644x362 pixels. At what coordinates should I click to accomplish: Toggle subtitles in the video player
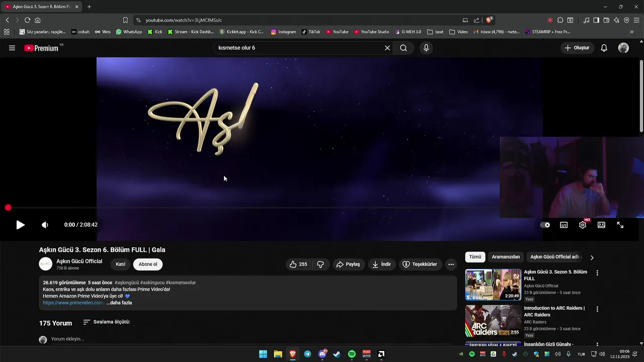click(564, 225)
